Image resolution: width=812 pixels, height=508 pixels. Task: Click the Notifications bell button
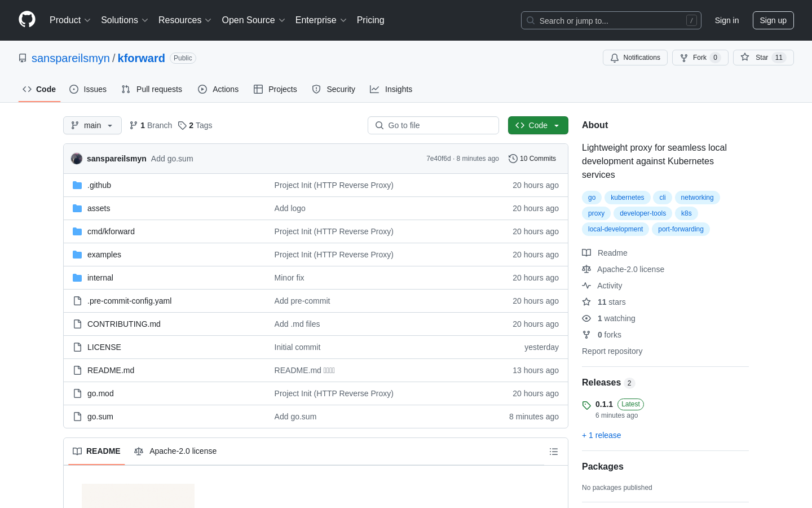(x=635, y=58)
